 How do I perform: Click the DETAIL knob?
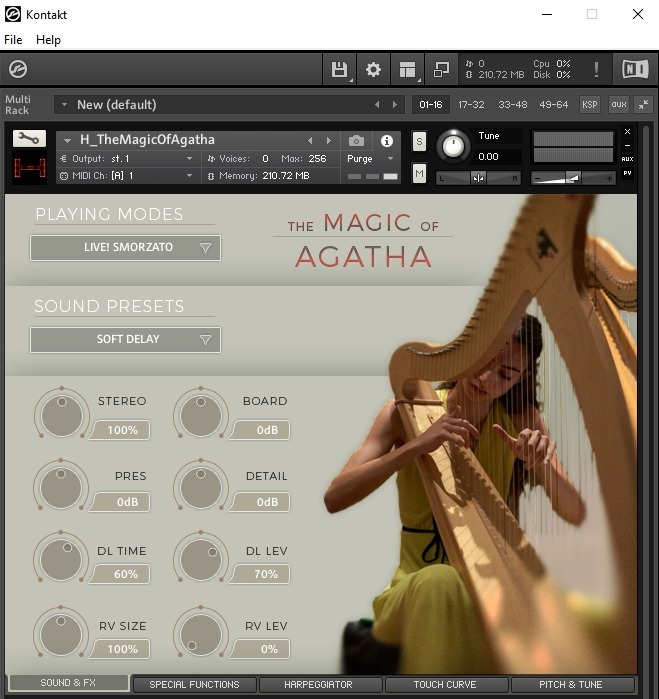(201, 487)
